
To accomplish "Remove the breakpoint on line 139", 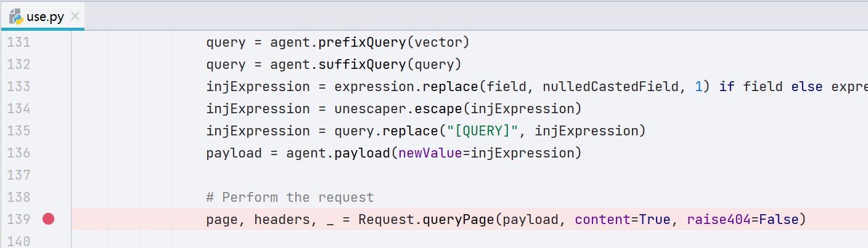I will coord(48,219).
